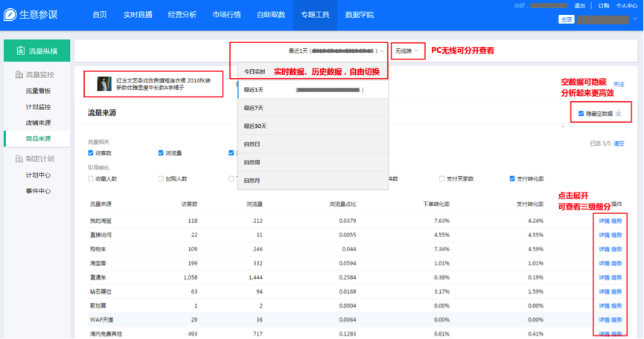Click the 生意参谋 logo icon
Viewport: 644px width, 339px height.
tap(12, 15)
